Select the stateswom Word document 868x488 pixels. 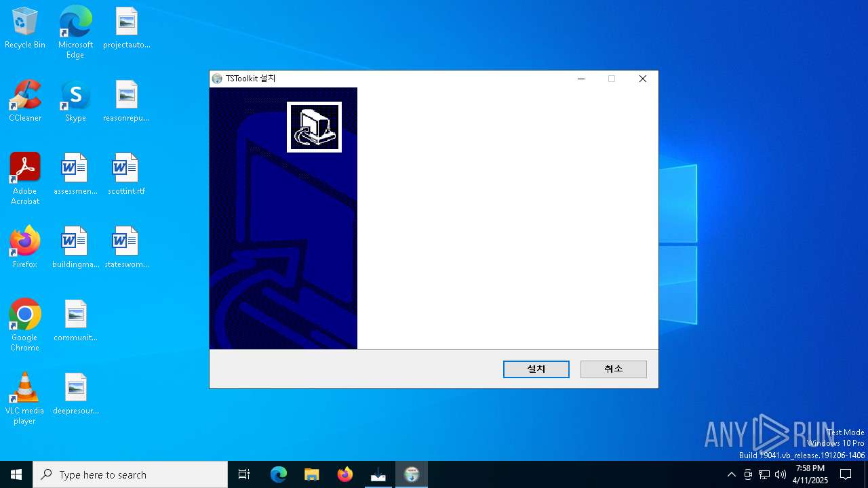(x=127, y=248)
